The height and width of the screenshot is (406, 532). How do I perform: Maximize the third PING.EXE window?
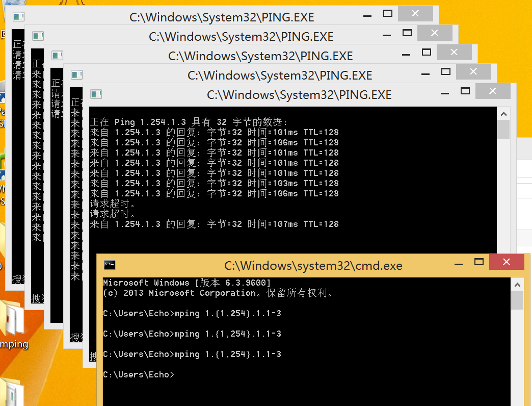click(427, 52)
